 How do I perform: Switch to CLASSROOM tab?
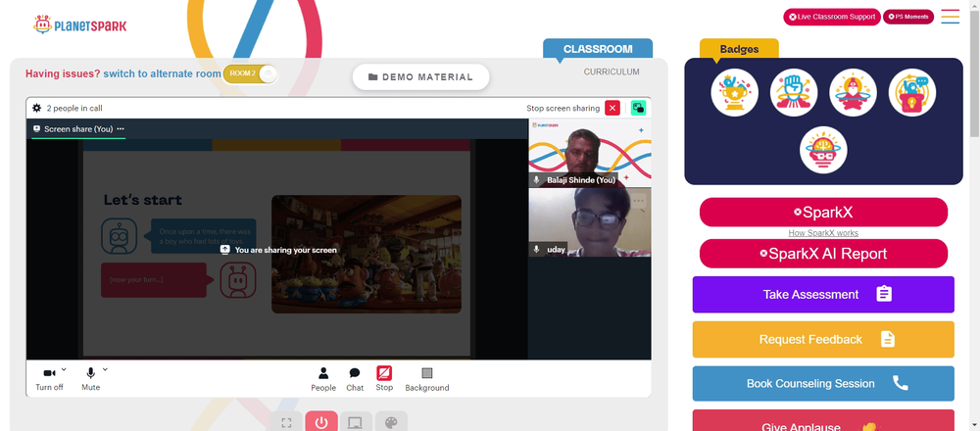598,49
